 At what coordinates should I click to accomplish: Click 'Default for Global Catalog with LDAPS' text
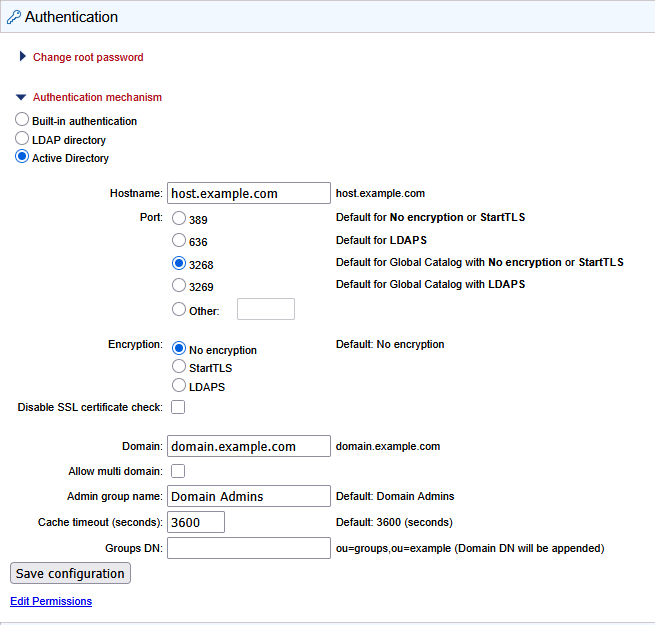click(x=430, y=285)
